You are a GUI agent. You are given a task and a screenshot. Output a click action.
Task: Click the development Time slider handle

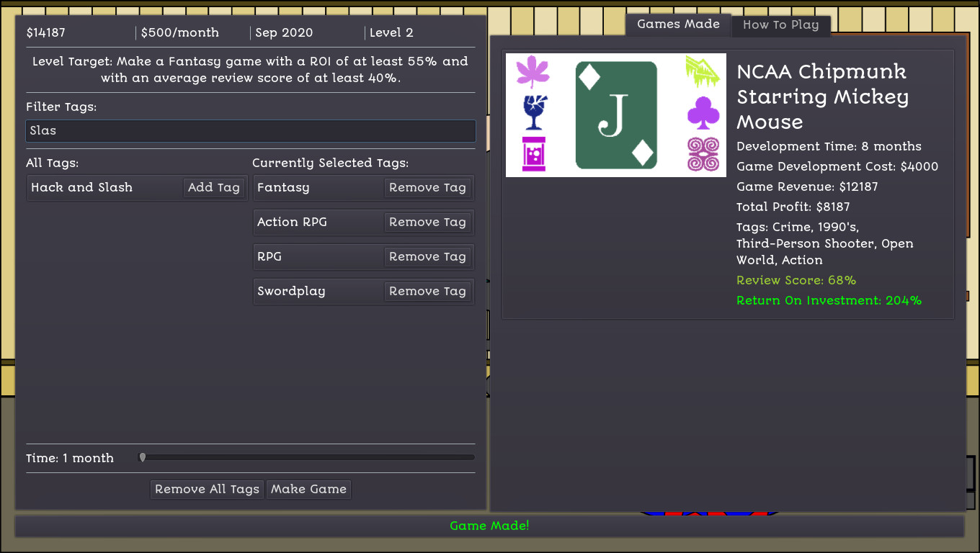(143, 457)
